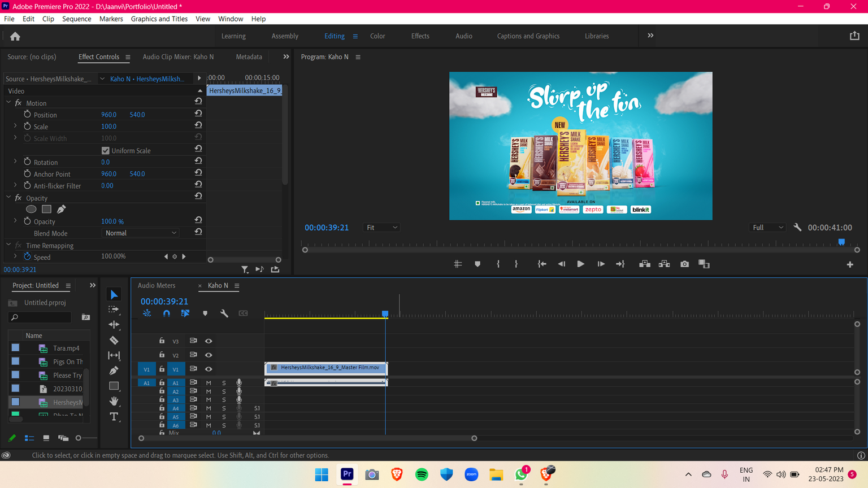This screenshot has width=868, height=488.
Task: Select the Type tool
Action: (114, 417)
